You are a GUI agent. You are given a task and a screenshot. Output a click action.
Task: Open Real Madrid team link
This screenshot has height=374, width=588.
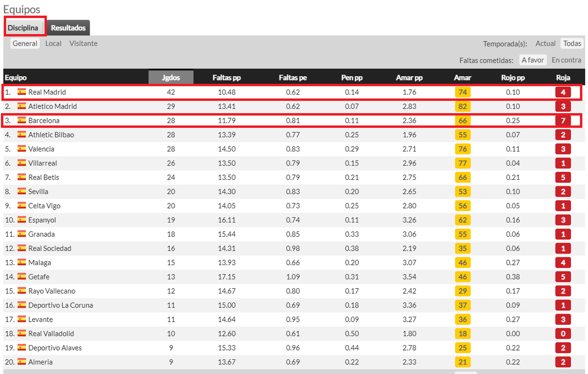pyautogui.click(x=47, y=92)
